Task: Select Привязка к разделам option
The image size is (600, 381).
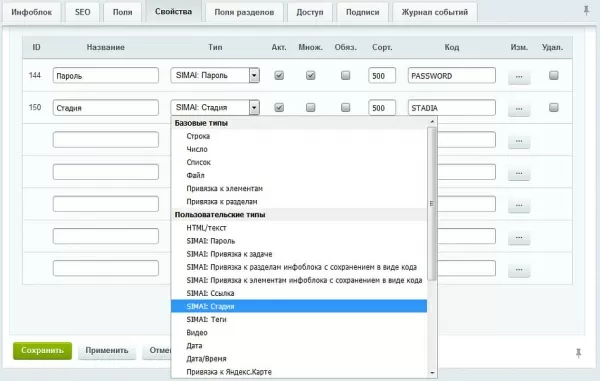Action: (299, 202)
